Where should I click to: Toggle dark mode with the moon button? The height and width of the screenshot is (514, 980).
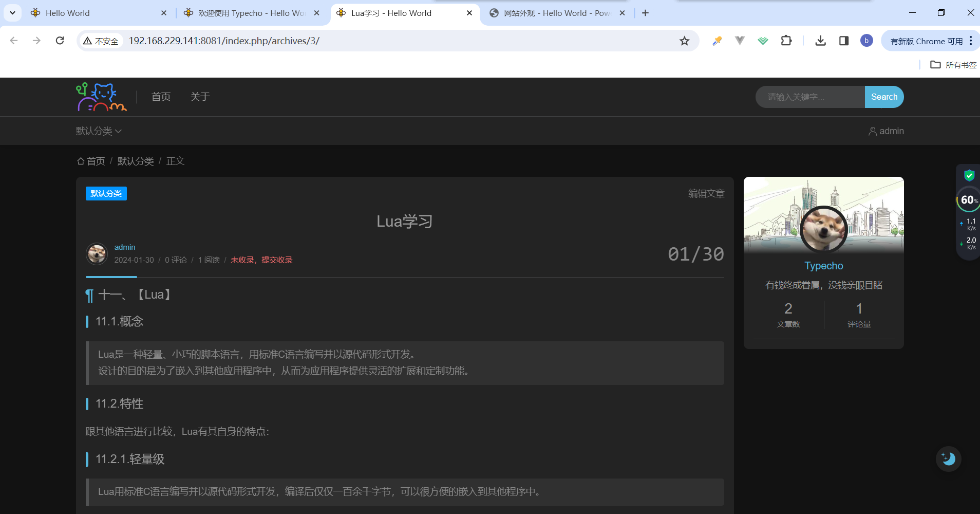coord(948,458)
